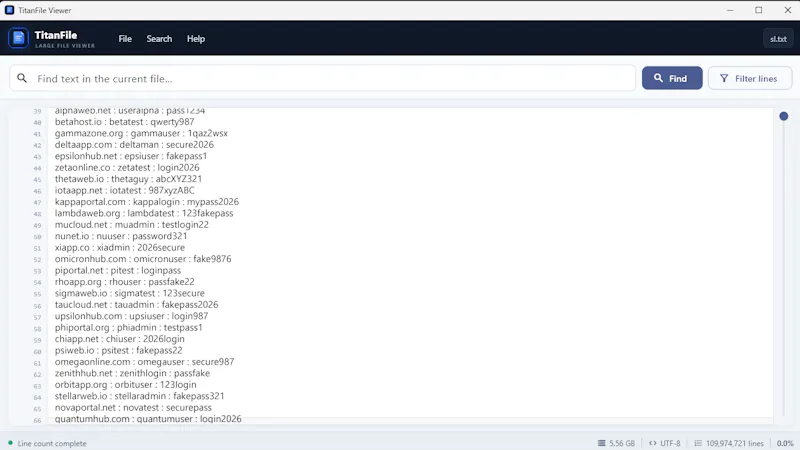Open the Search menu
800x450 pixels.
tap(159, 39)
